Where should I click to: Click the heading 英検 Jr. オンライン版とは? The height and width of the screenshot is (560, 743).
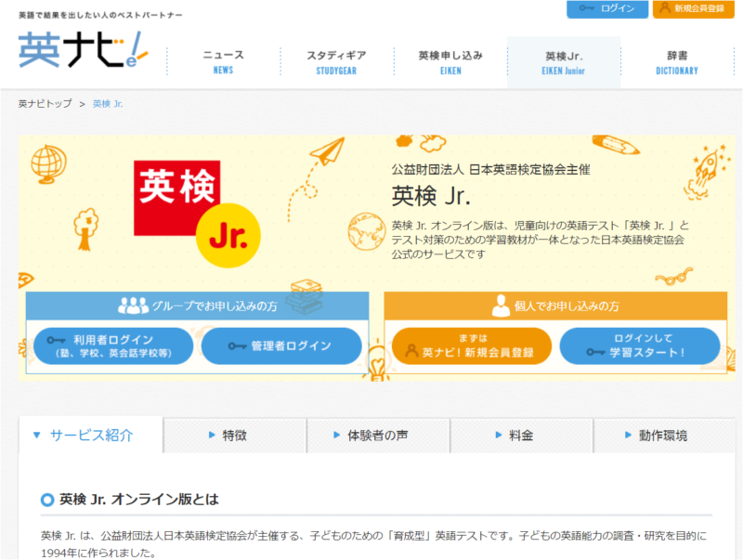tap(139, 500)
